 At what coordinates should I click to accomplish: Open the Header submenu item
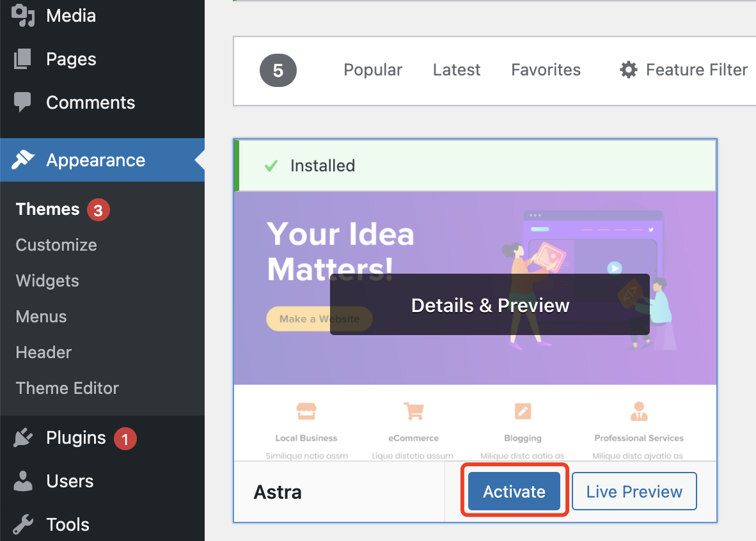(43, 352)
